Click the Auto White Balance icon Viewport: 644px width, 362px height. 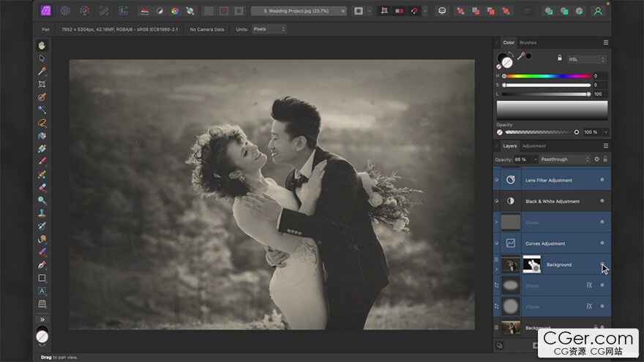(x=190, y=11)
